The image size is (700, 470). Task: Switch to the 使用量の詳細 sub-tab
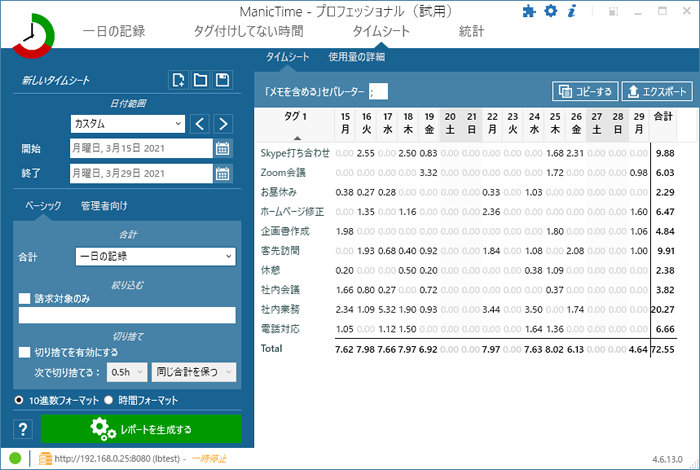click(x=356, y=57)
